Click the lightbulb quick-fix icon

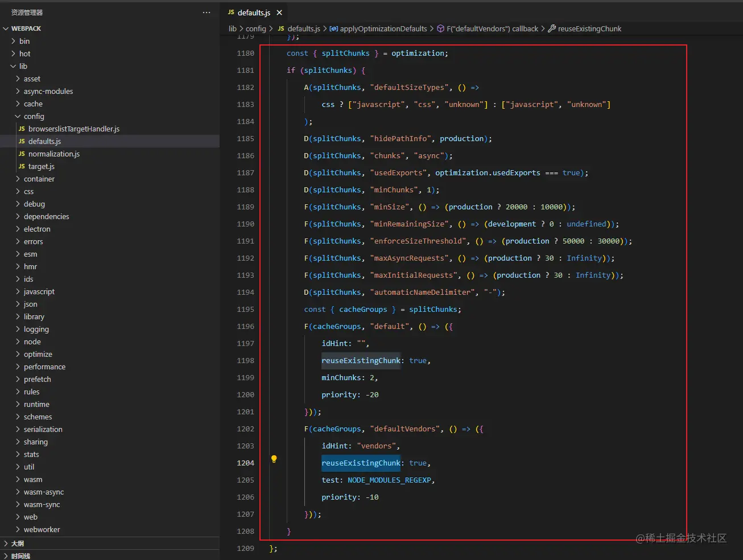[274, 459]
